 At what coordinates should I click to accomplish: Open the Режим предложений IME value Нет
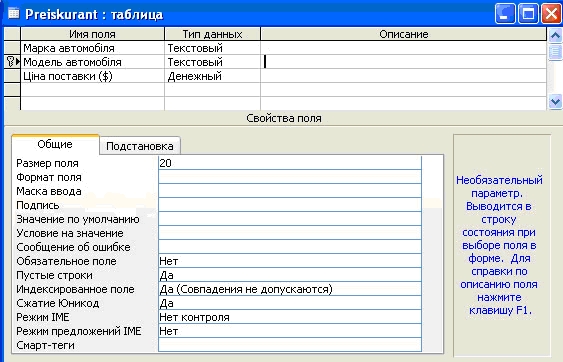[x=290, y=331]
